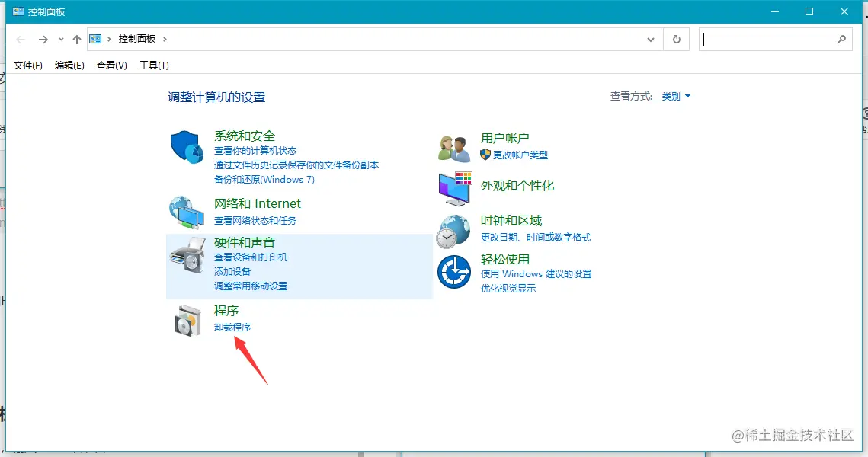Click the refresh icon in the address bar
868x457 pixels.
click(677, 39)
